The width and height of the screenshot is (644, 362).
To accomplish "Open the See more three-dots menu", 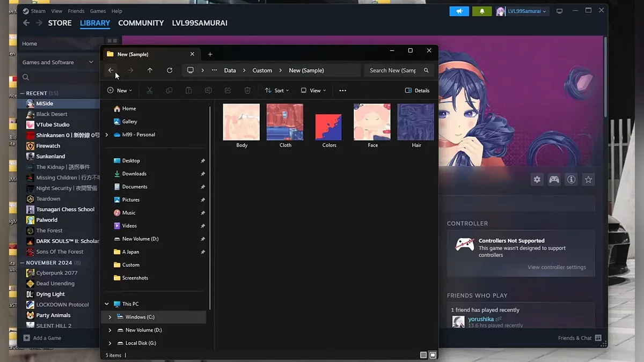I will [x=343, y=91].
